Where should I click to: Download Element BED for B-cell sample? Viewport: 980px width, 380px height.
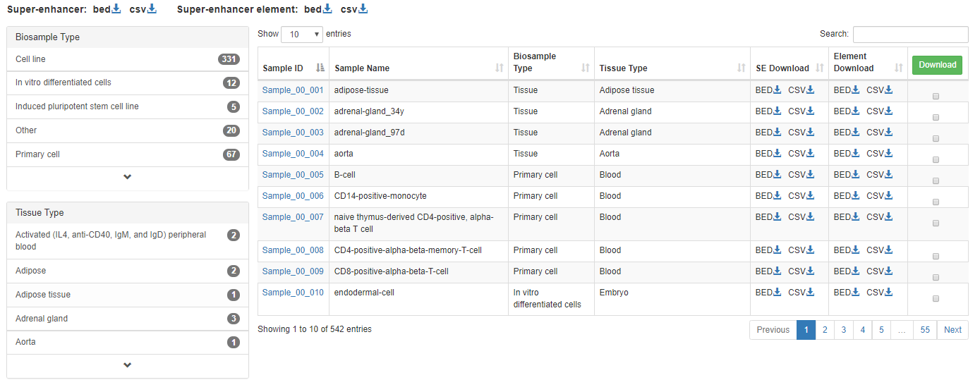coord(847,175)
